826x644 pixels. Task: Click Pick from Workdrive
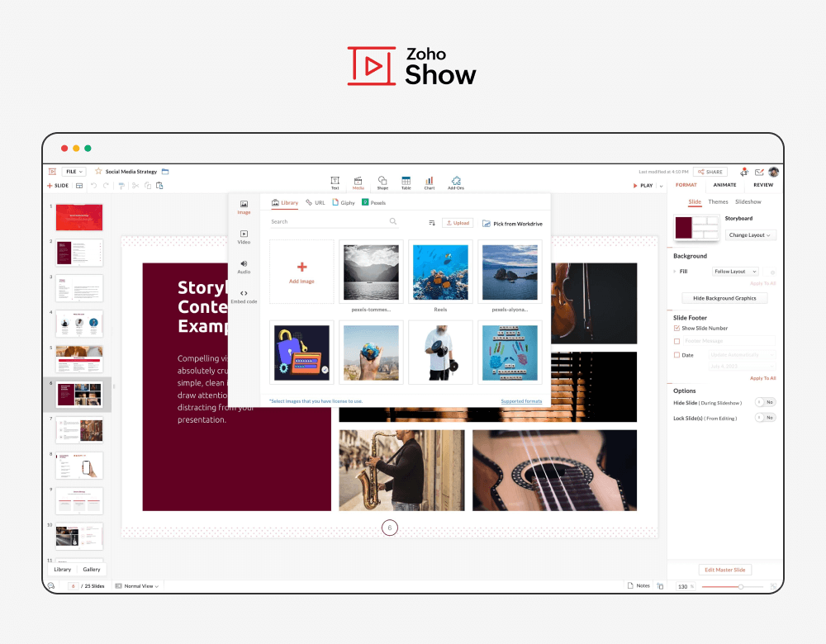512,224
